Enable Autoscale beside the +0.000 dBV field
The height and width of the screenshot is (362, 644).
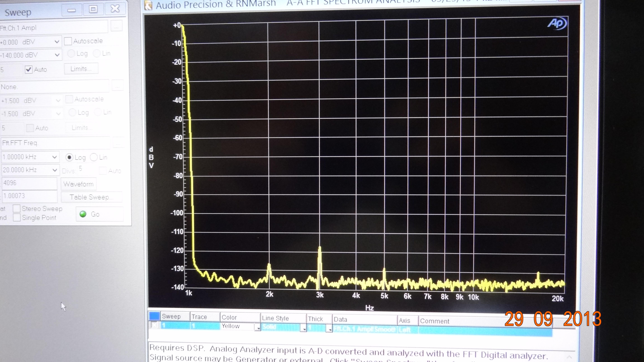pos(68,41)
